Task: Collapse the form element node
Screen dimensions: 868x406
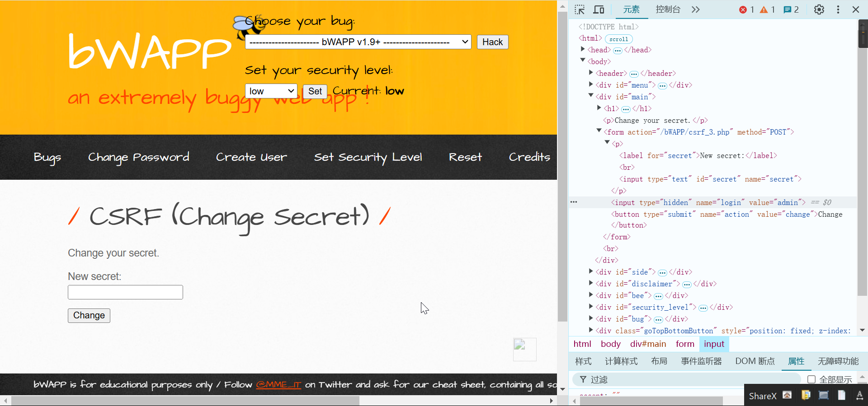Action: coord(599,131)
